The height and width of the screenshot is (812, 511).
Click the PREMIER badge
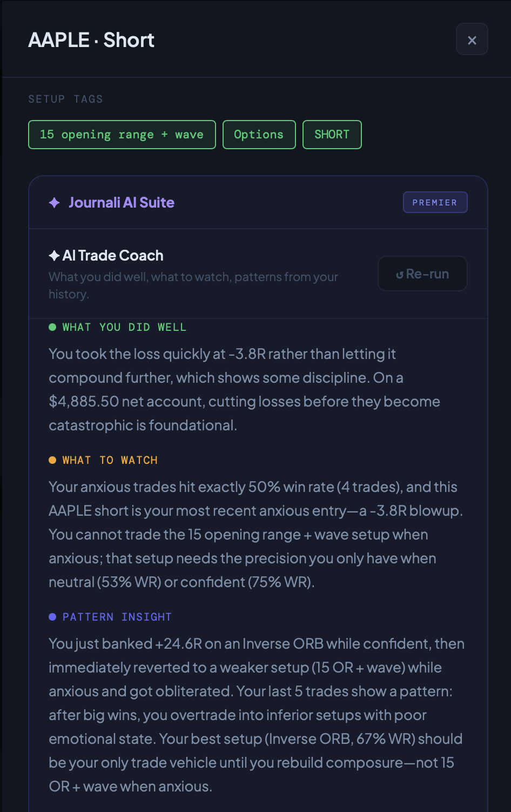[435, 202]
